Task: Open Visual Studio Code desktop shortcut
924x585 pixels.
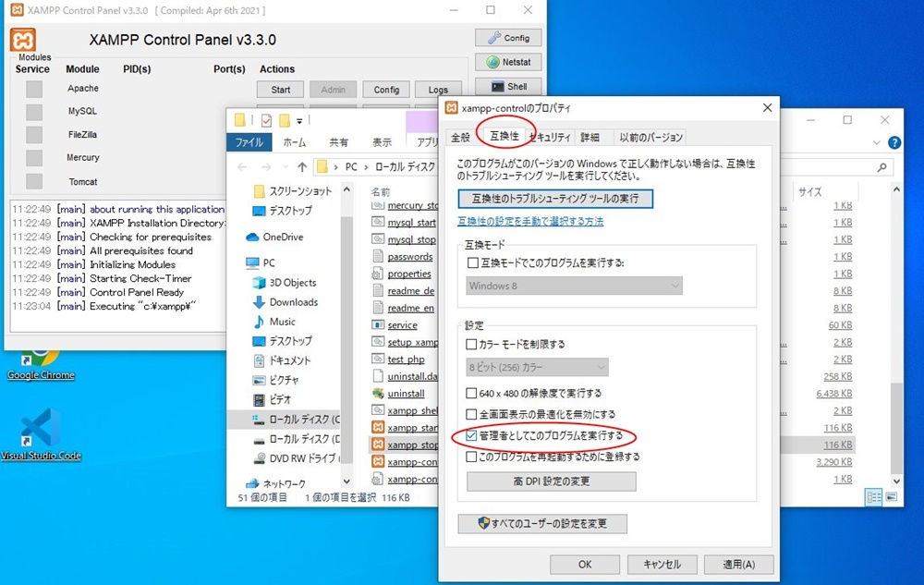Action: (x=41, y=434)
